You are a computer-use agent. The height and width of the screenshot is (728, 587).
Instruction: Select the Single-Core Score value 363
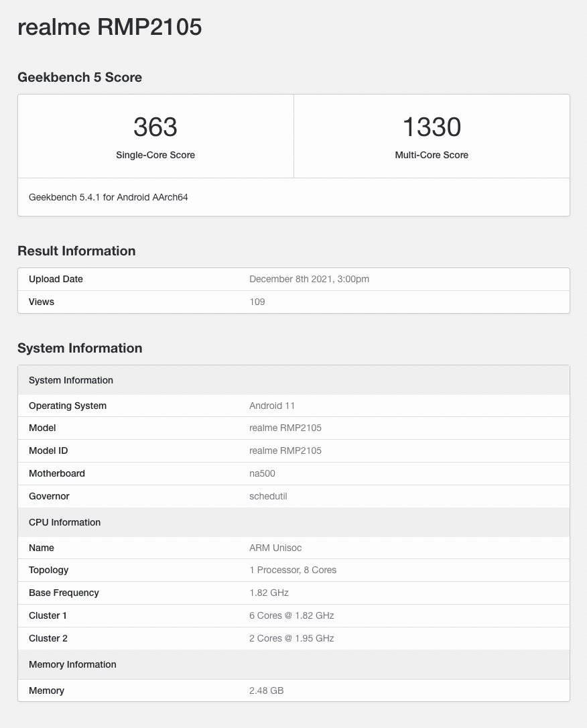(155, 127)
